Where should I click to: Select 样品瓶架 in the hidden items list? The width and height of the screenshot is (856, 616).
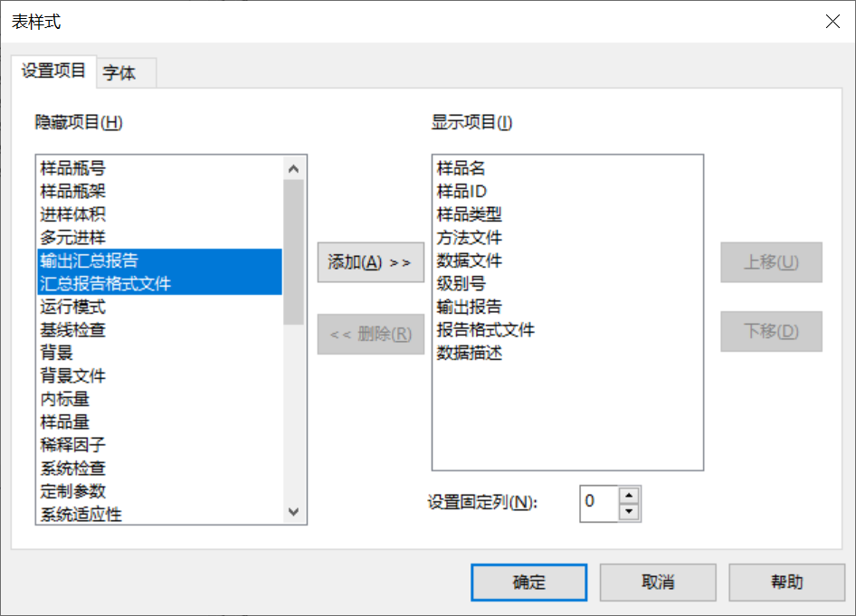(160, 192)
